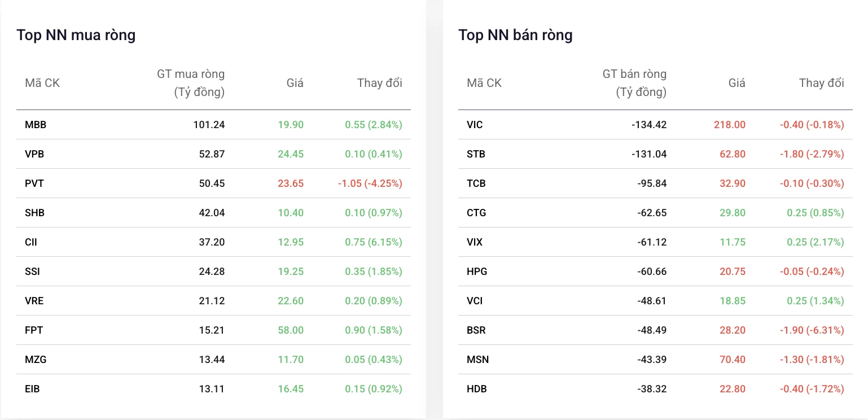This screenshot has width=868, height=420.
Task: Click the TCB ticker
Action: pyautogui.click(x=476, y=183)
